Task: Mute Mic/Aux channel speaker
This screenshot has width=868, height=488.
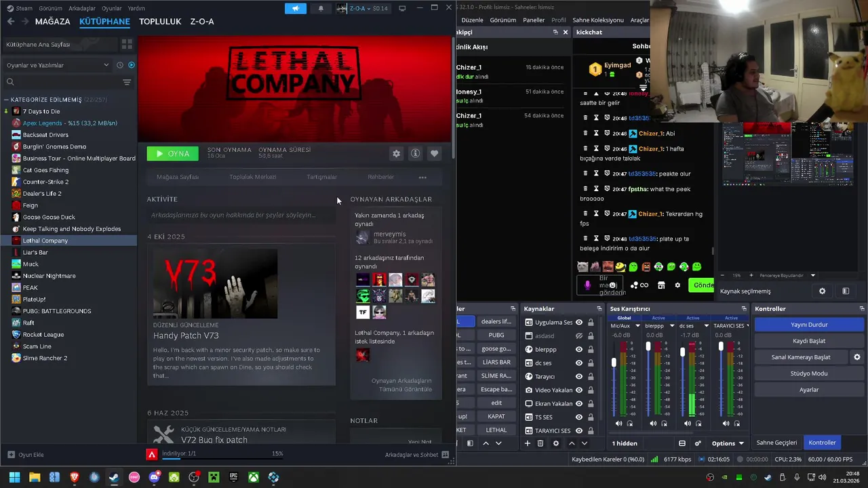Action: point(618,424)
